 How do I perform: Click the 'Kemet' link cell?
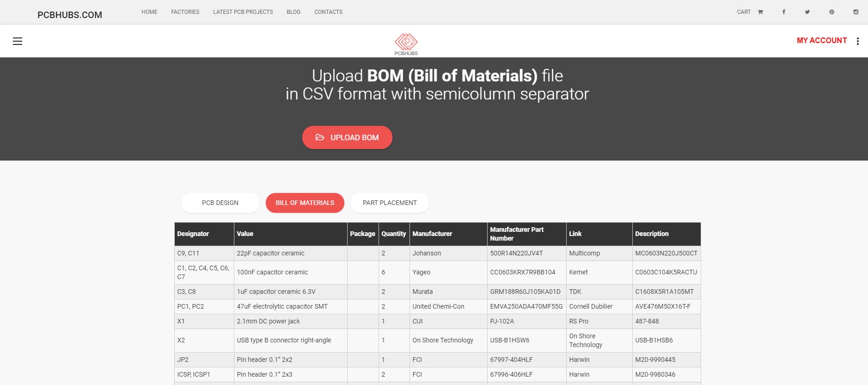[599, 272]
